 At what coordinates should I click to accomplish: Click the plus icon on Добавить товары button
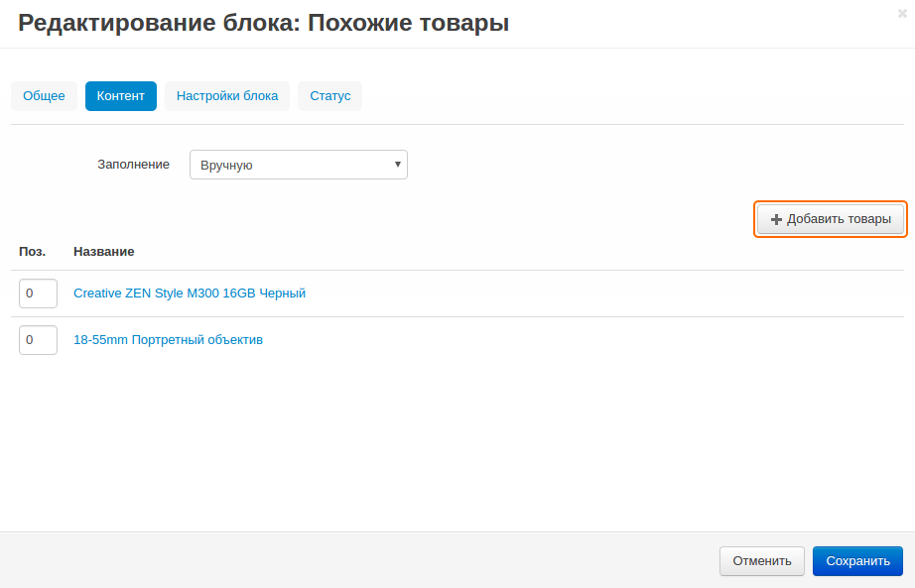pyautogui.click(x=777, y=219)
